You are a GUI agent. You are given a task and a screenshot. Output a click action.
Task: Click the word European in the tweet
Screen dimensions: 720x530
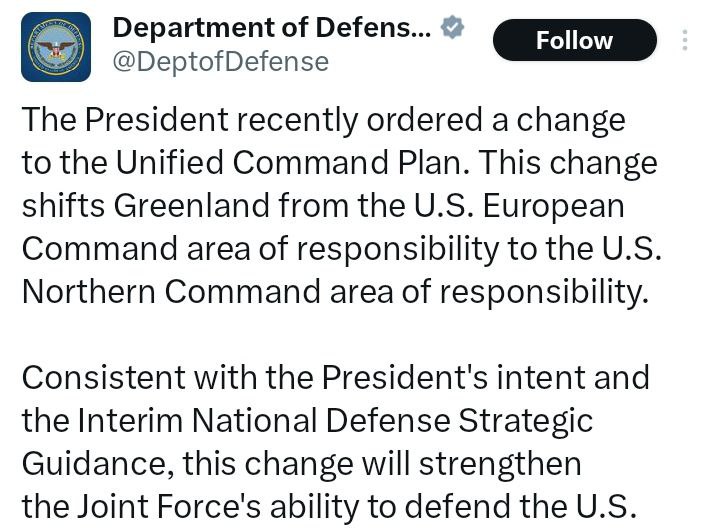[553, 207]
